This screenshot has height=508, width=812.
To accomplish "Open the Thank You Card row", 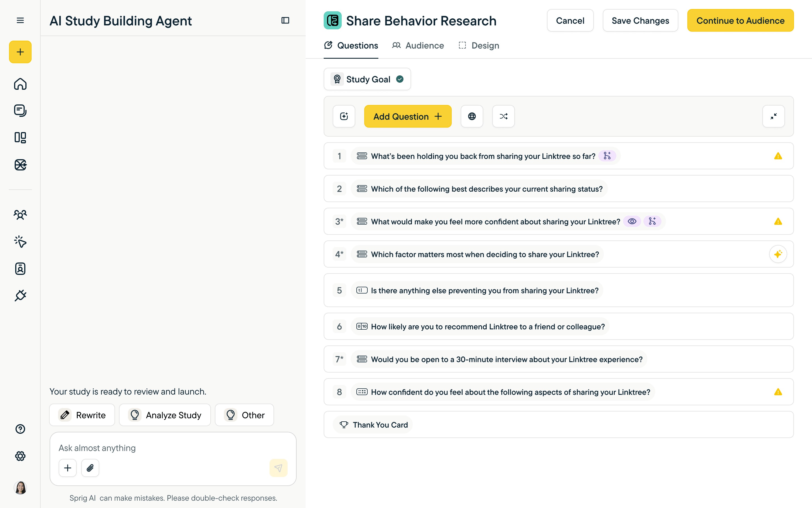I will (558, 425).
